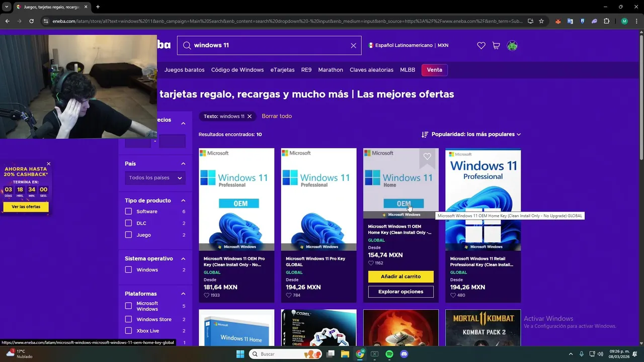Click 'Añadir al carrito' for Windows 11 Home
Image resolution: width=644 pixels, height=362 pixels.
pos(401,277)
